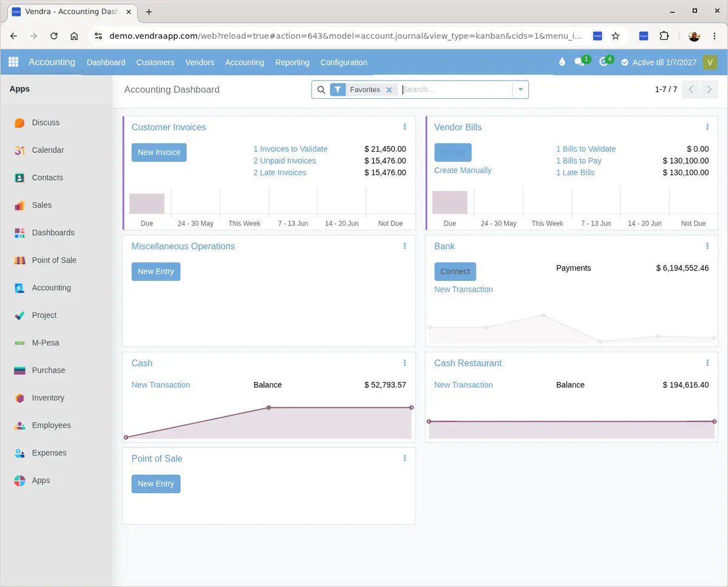Open the Point of Sale app icon
Viewport: 728px width, 587px height.
(20, 260)
